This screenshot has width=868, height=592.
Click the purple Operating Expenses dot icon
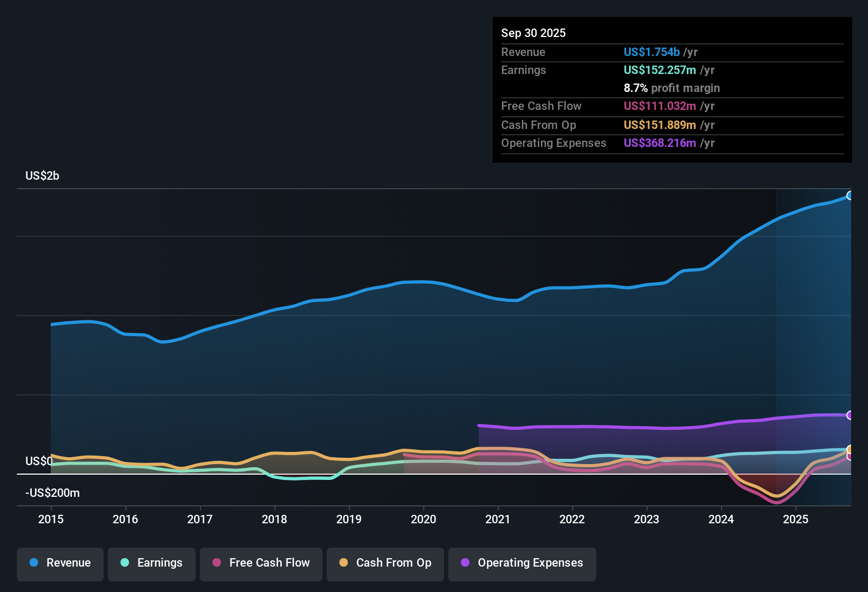point(464,563)
